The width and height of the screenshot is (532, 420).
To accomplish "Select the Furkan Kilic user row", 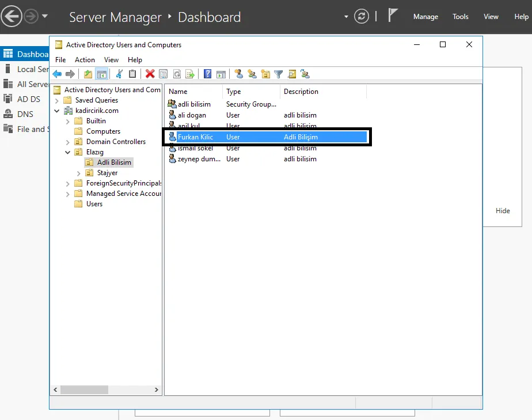I will coord(268,137).
